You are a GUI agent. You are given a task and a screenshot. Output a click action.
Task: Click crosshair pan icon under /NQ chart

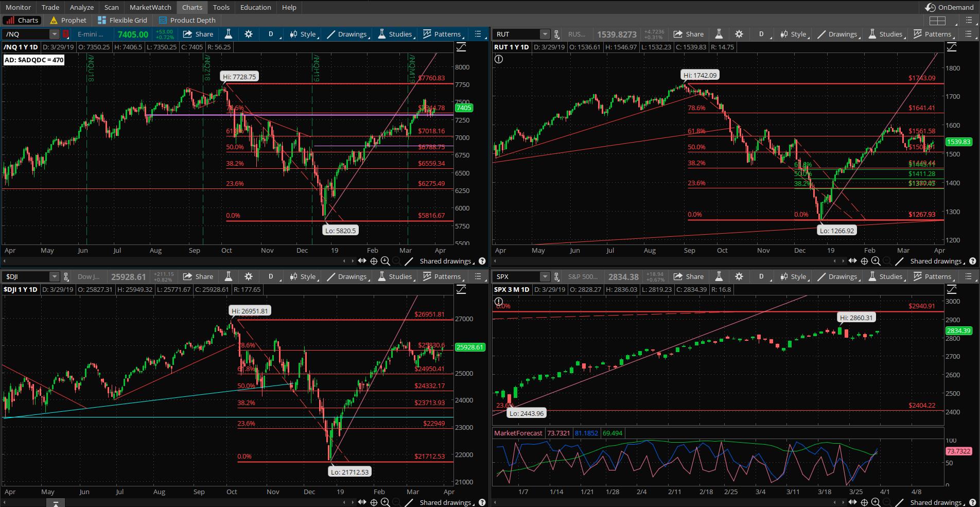click(x=374, y=261)
